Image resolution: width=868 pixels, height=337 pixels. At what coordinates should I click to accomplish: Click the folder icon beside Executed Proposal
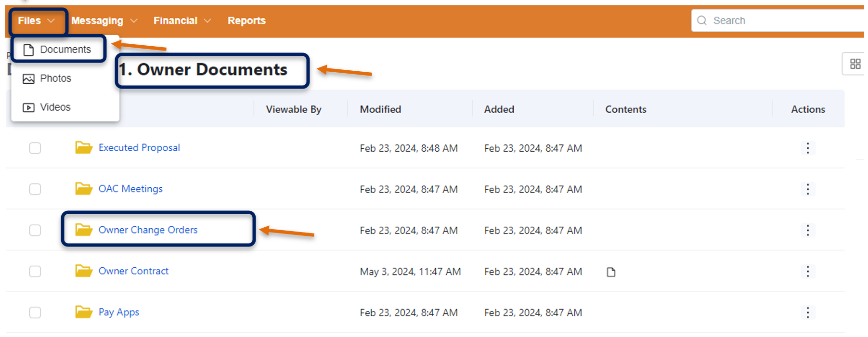click(83, 147)
